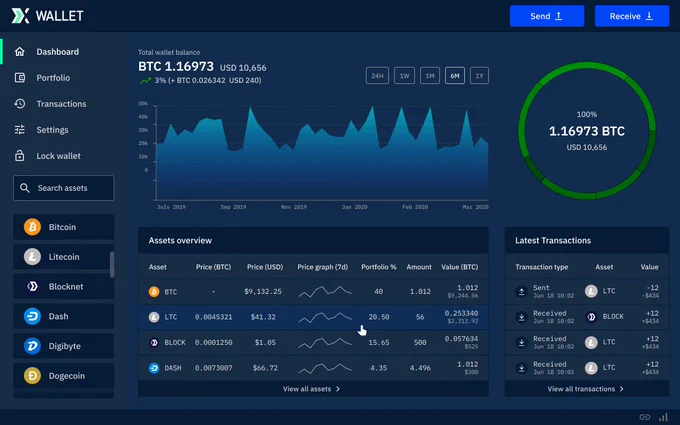Click the Digibyte asset button
Screen dimensions: 680x425
pos(64,346)
